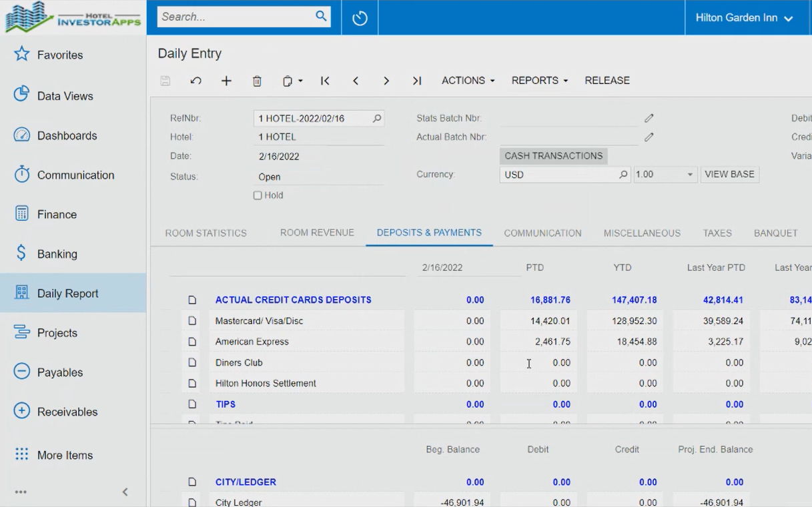Click the RELEASE button
This screenshot has width=812, height=507.
tap(607, 81)
